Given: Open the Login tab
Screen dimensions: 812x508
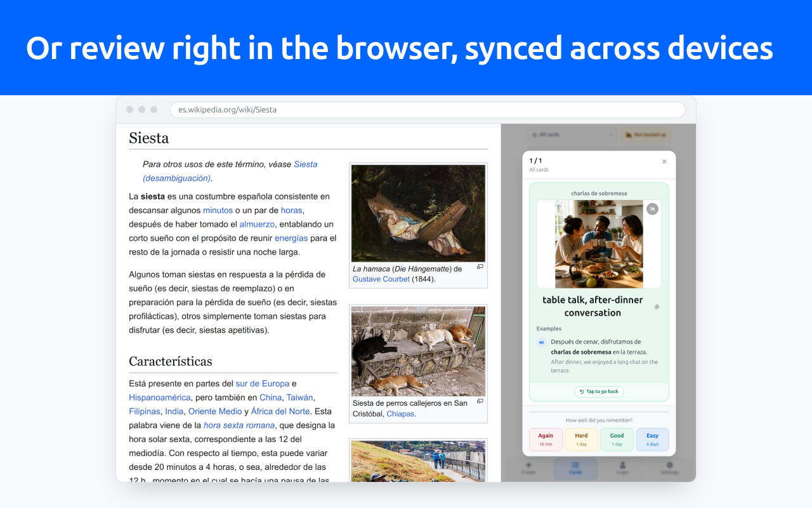Looking at the screenshot, I should [622, 469].
